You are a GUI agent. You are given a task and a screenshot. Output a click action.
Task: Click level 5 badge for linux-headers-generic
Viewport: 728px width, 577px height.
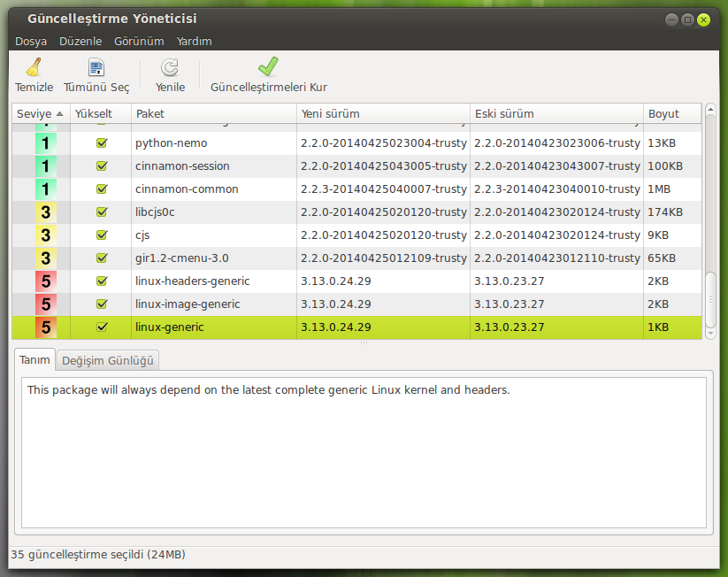coord(45,281)
